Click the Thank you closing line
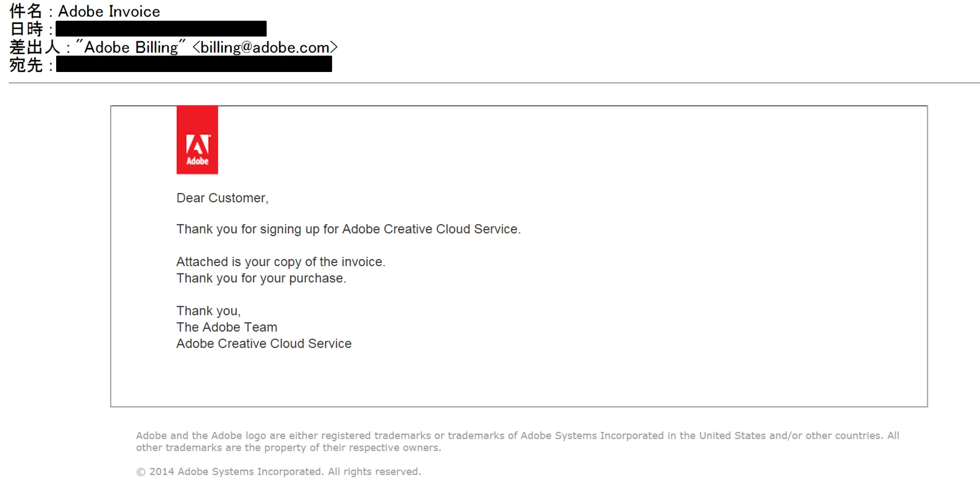This screenshot has width=980, height=480. (x=208, y=311)
